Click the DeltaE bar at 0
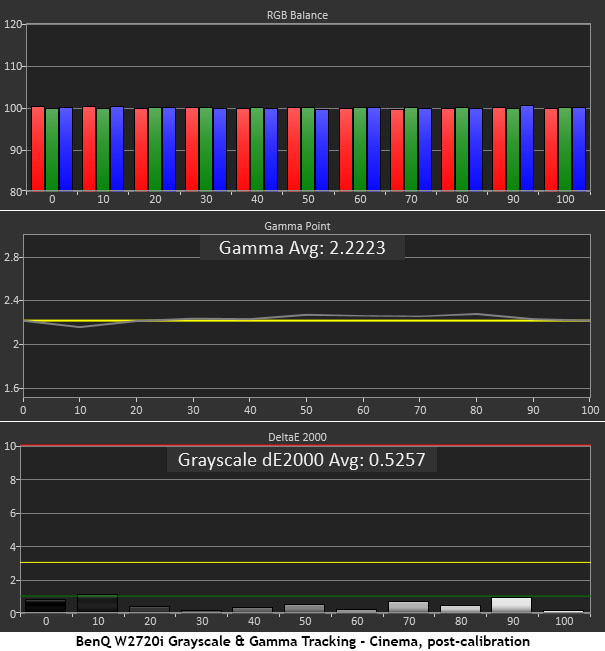605x651 pixels. click(45, 606)
